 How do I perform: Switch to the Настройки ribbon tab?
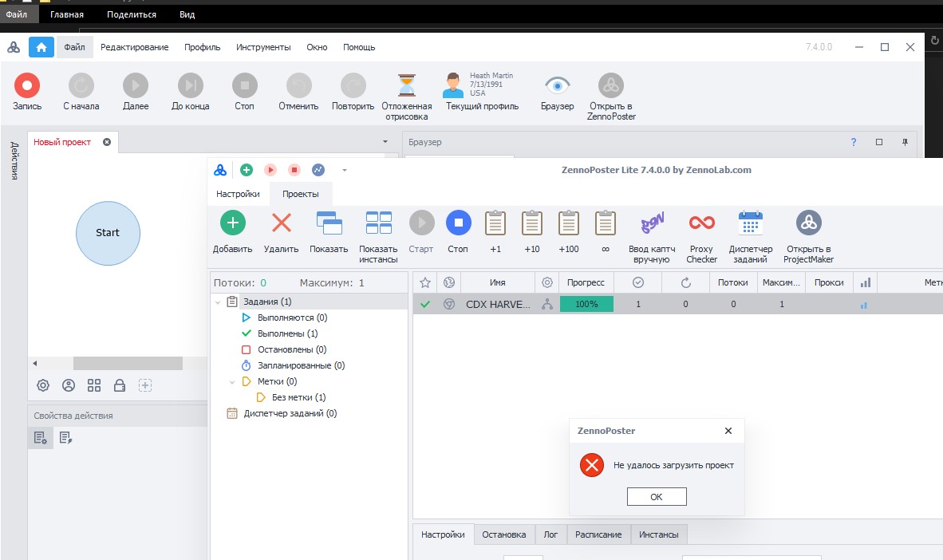point(239,194)
